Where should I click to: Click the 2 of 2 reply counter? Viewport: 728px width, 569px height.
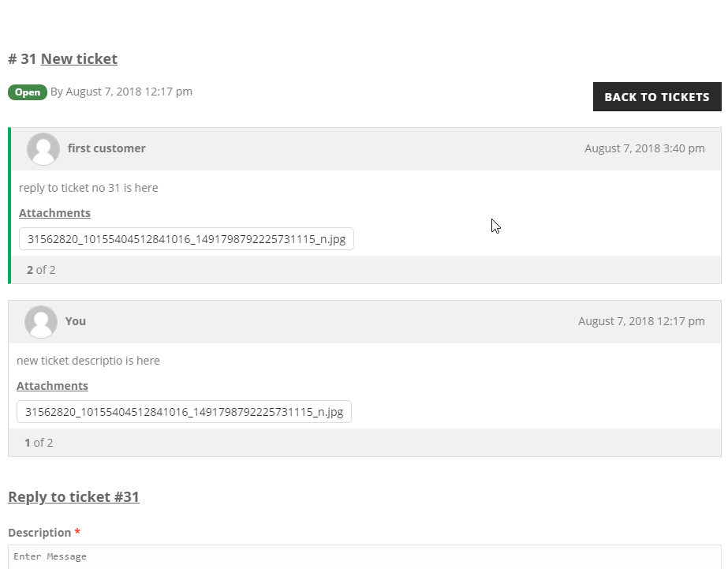point(41,270)
